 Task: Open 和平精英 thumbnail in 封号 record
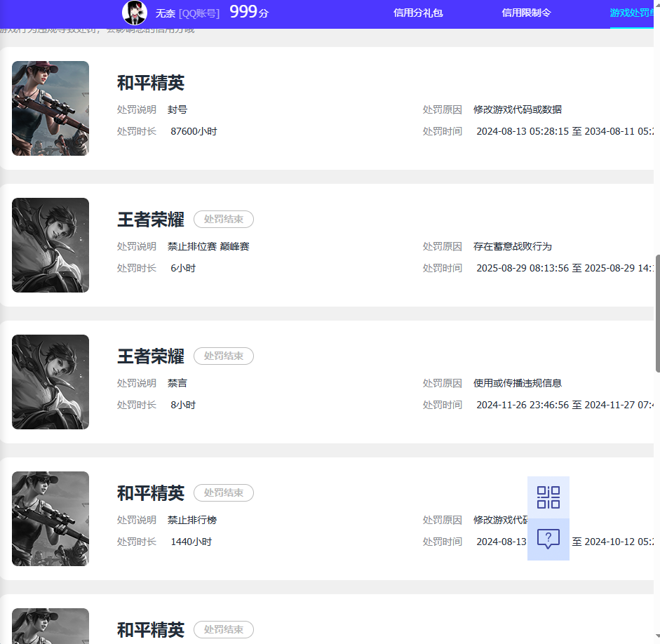click(50, 108)
